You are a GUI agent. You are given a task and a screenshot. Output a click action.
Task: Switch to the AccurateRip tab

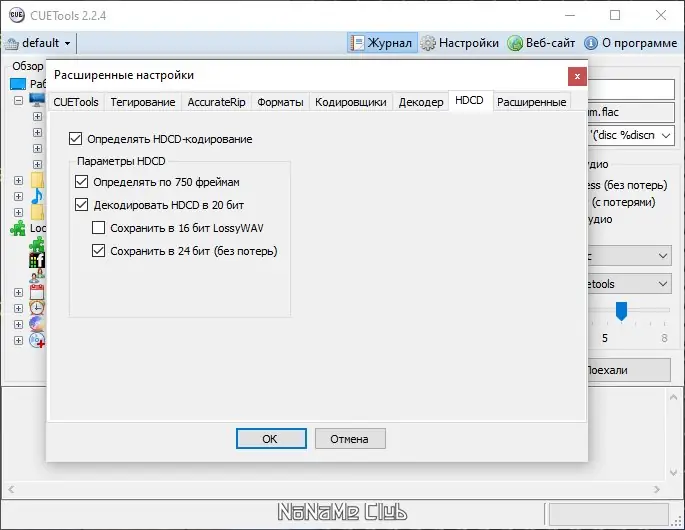[216, 102]
